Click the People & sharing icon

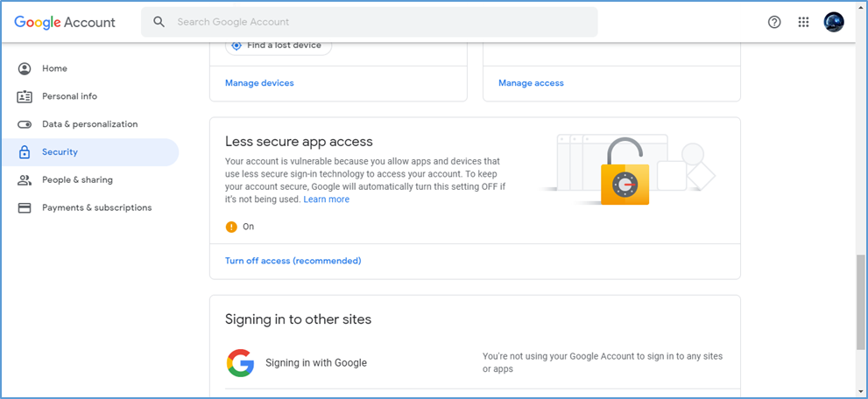click(x=25, y=180)
